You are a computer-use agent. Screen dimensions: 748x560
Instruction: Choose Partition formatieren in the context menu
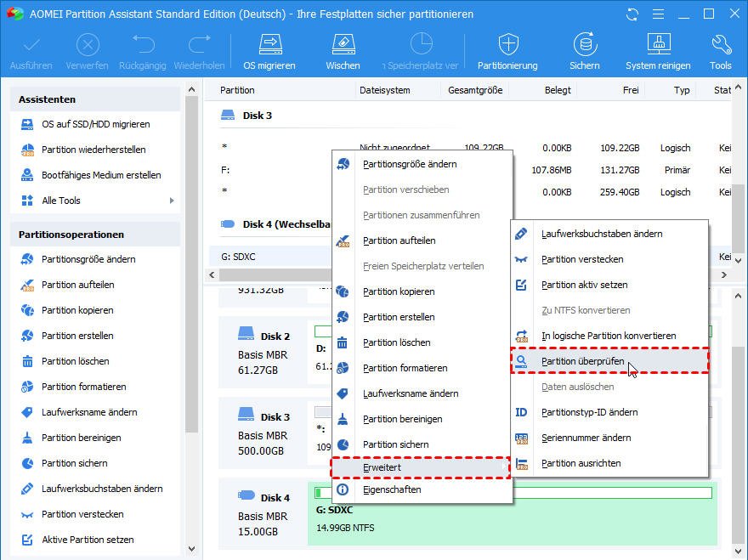click(x=422, y=368)
